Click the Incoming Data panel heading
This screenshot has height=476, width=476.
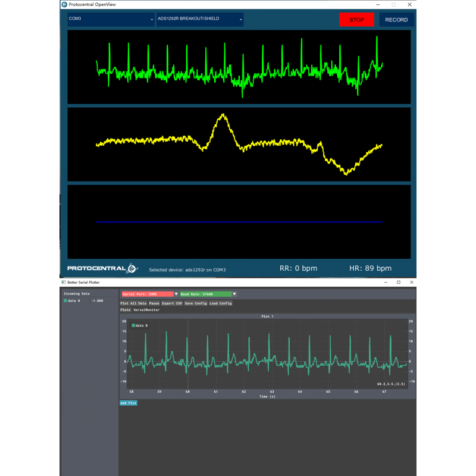[77, 293]
